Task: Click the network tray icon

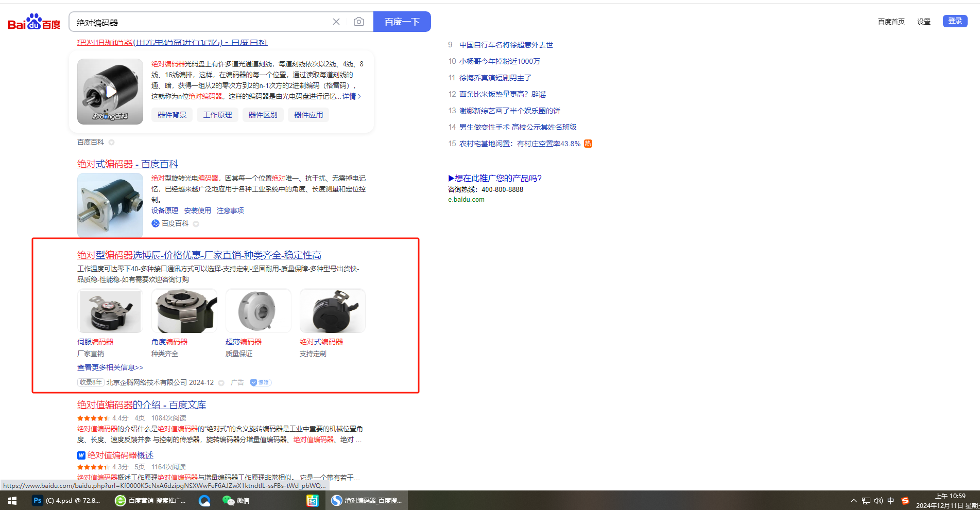Action: point(866,501)
